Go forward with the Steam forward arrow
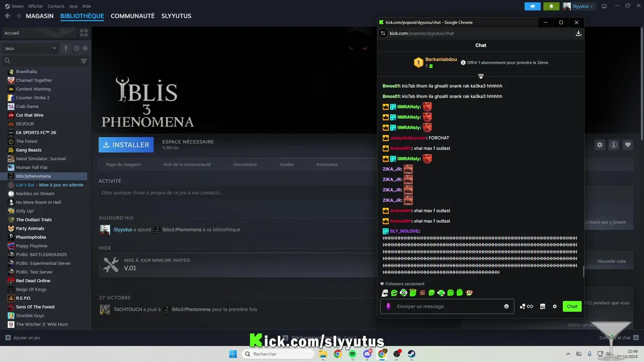 18,16
